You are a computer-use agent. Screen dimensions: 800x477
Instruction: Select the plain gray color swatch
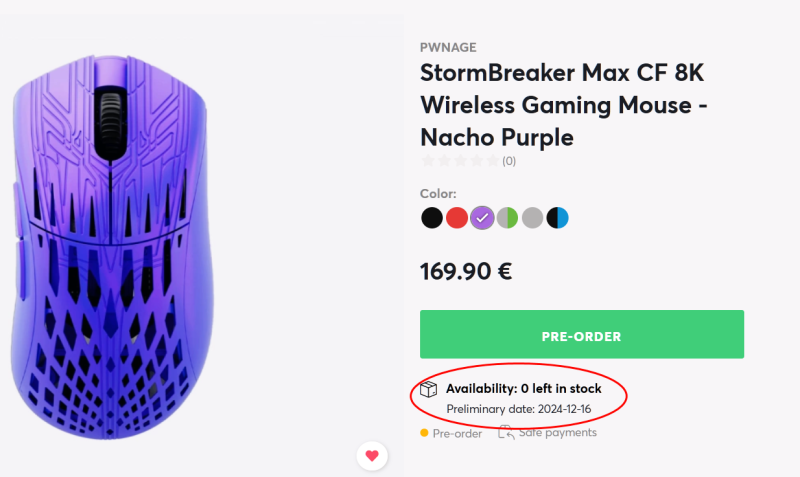(x=533, y=217)
